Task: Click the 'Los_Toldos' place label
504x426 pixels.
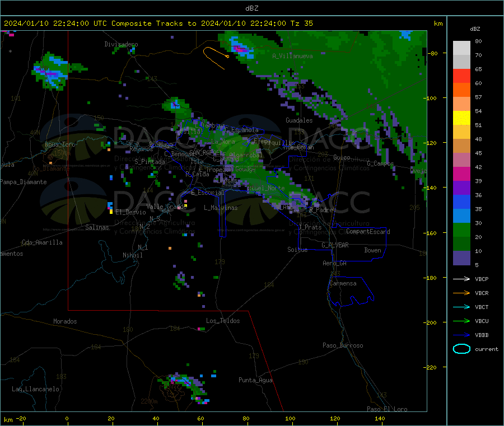Action: tap(223, 321)
